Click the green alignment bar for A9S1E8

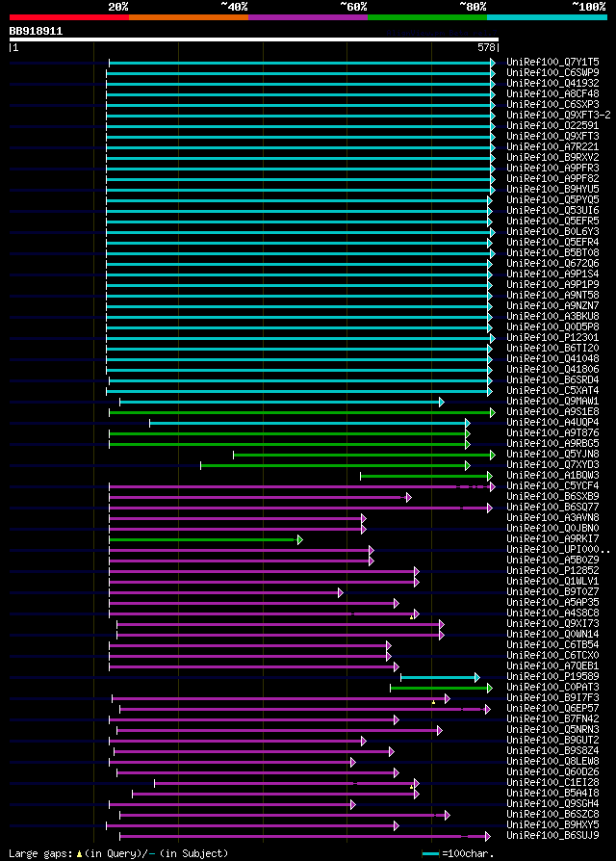[x=302, y=412]
